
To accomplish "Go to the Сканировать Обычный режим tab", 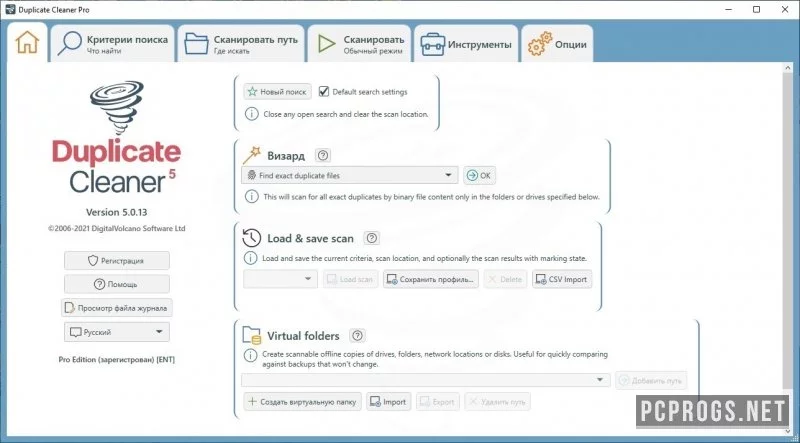I will pyautogui.click(x=359, y=44).
